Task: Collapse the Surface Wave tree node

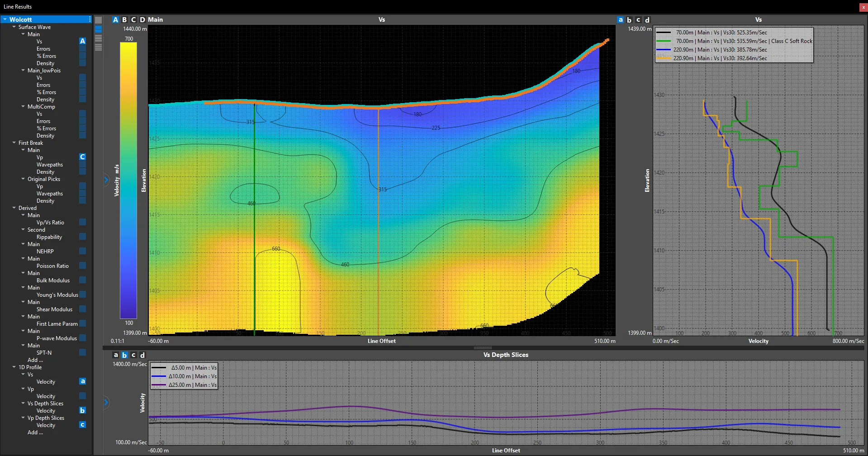Action: point(14,27)
